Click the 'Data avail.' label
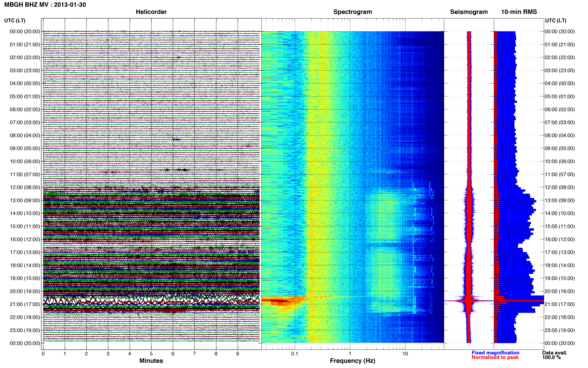The height and width of the screenshot is (368, 588). (555, 353)
